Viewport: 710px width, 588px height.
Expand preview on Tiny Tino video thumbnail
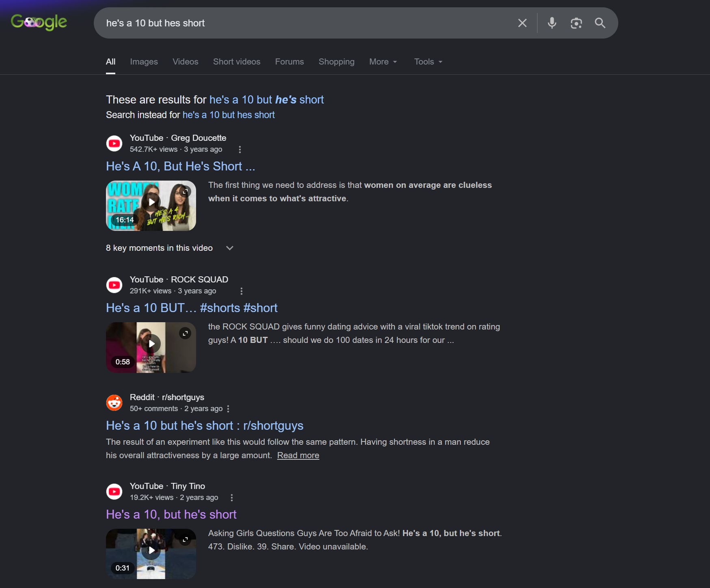(185, 539)
